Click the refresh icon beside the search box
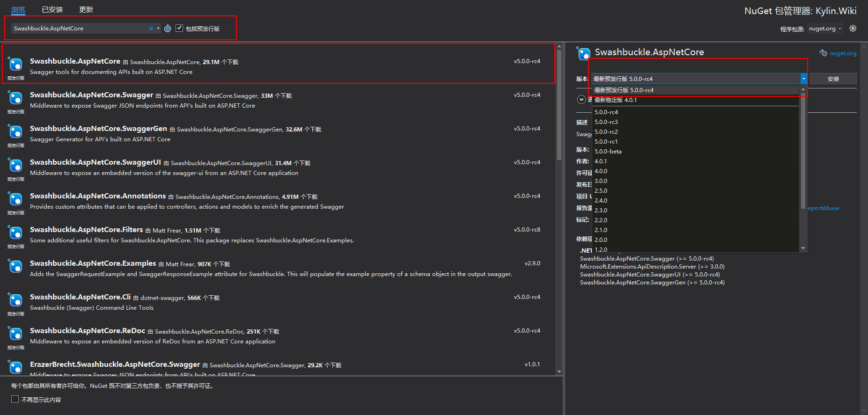The image size is (868, 415). pos(168,29)
